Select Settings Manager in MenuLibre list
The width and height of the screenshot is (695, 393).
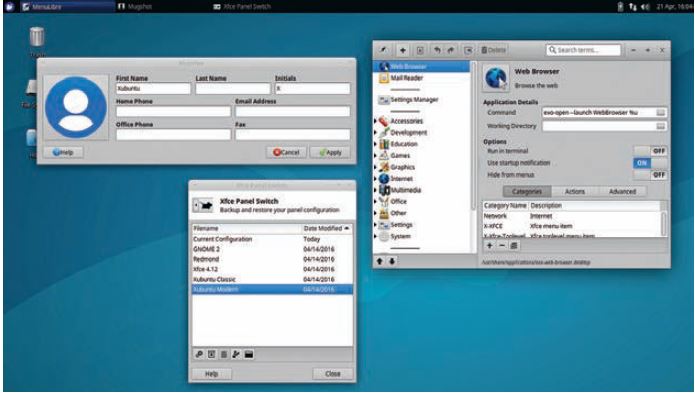coord(421,100)
